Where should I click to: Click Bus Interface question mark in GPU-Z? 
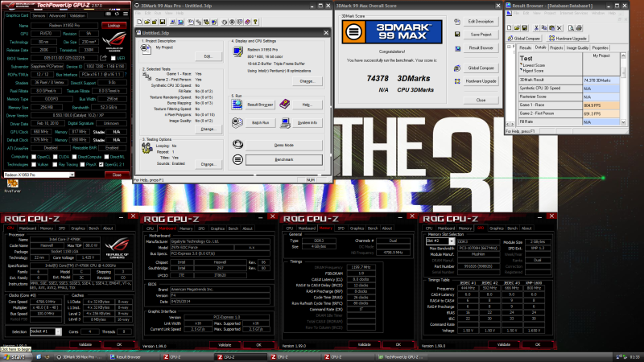(126, 74)
